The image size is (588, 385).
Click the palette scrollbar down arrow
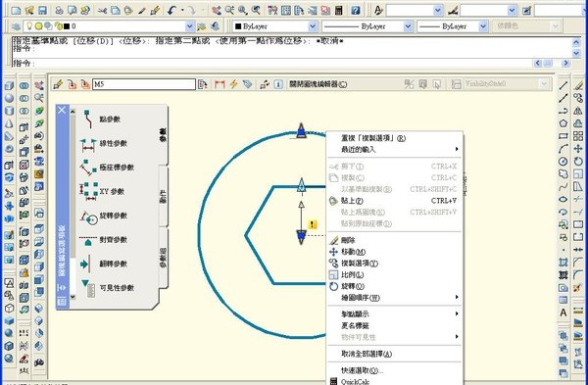click(x=73, y=297)
